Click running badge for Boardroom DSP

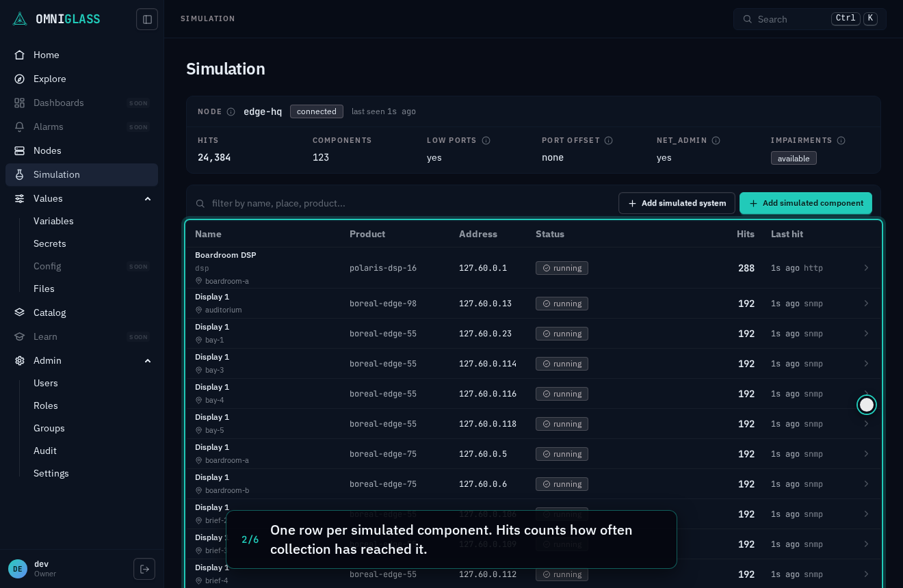pyautogui.click(x=562, y=268)
